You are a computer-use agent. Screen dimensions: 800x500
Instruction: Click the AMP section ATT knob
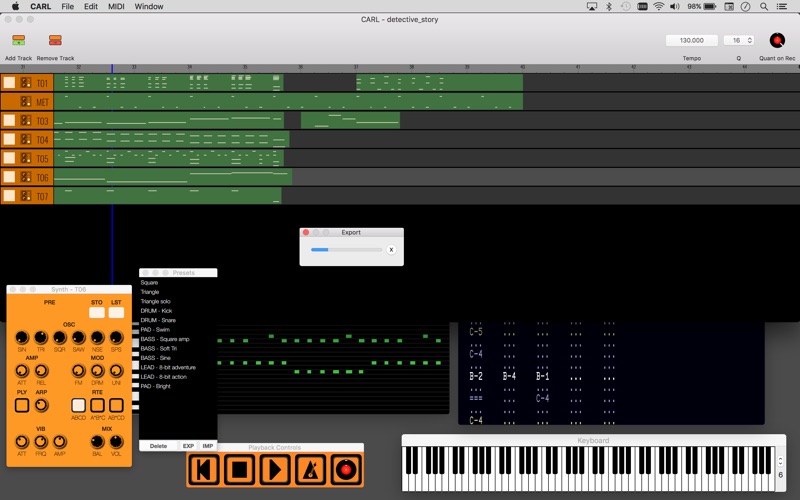tap(21, 371)
